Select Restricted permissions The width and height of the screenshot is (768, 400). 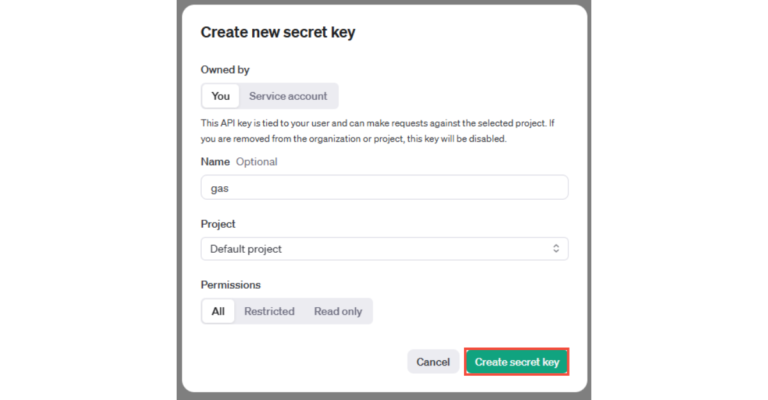pos(269,311)
